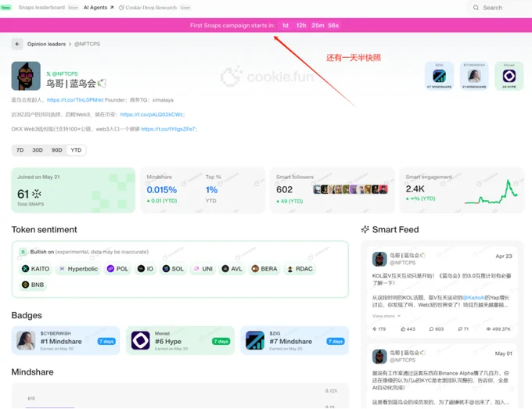532x409 pixels.
Task: Select the UNI token chip
Action: 203,269
